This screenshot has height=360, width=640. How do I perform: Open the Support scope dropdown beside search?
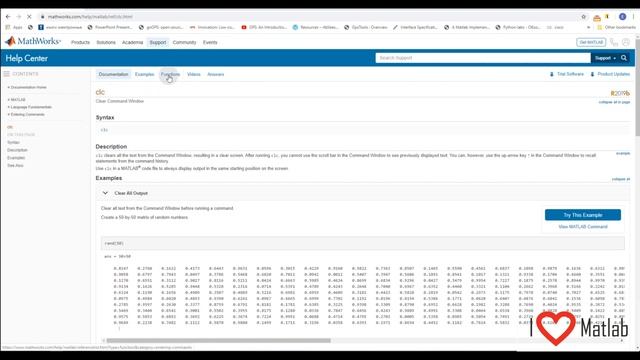605,58
